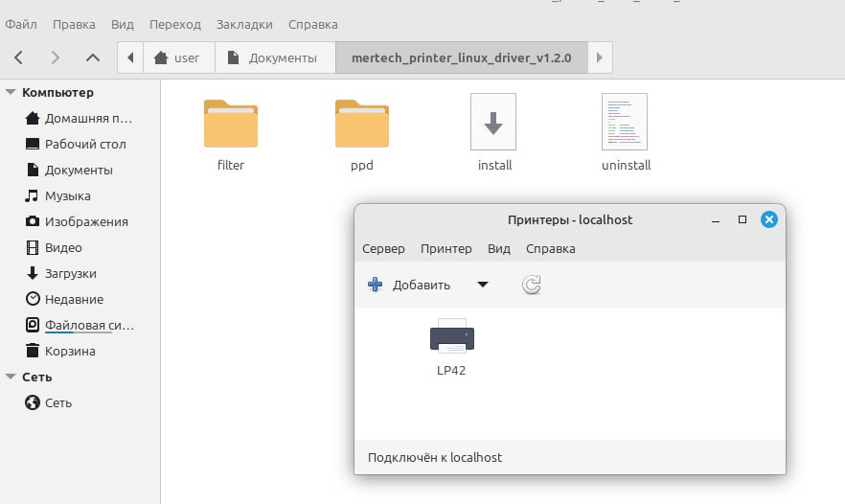Go back with the left arrow button
Screen dimensions: 845x504
[x=20, y=57]
